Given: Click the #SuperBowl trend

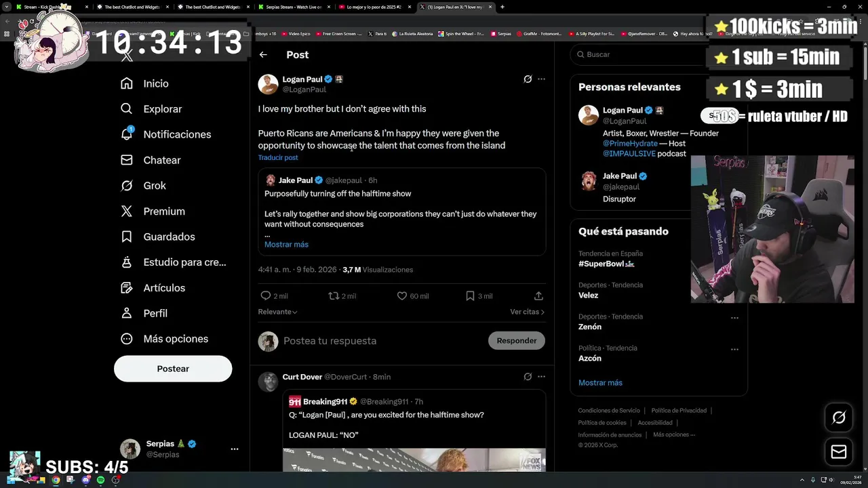Looking at the screenshot, I should coord(606,264).
